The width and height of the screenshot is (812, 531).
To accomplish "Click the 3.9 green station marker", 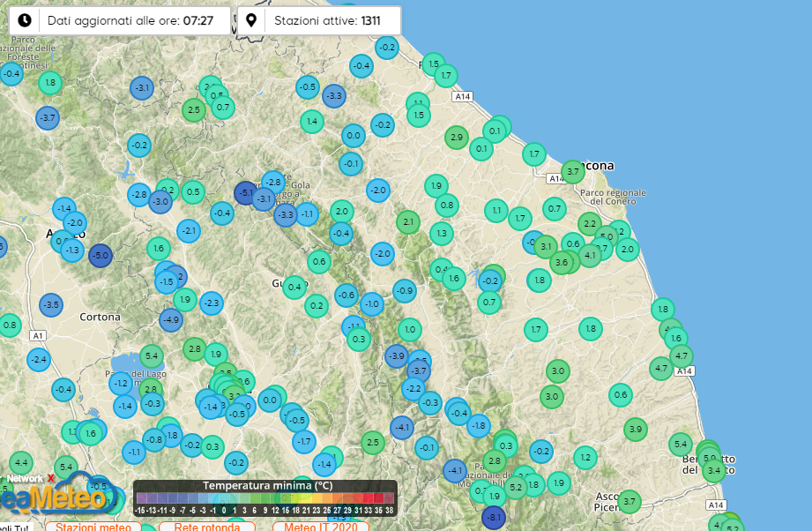I will (x=635, y=430).
